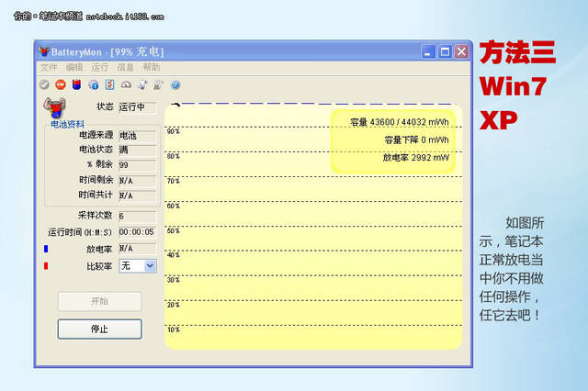Open the 运行 menu
This screenshot has width=588, height=391.
100,67
